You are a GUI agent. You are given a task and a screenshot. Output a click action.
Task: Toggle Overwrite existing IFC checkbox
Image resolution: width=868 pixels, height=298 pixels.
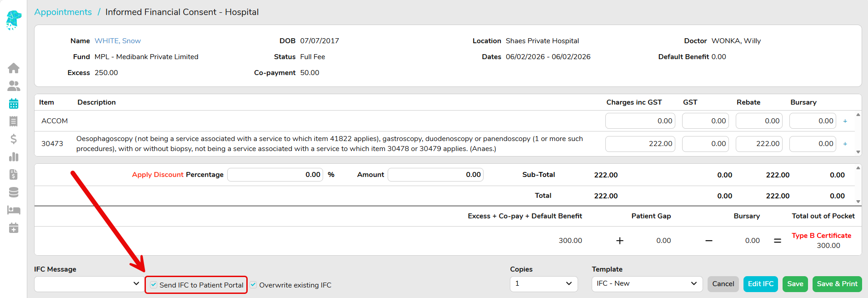[x=254, y=285]
